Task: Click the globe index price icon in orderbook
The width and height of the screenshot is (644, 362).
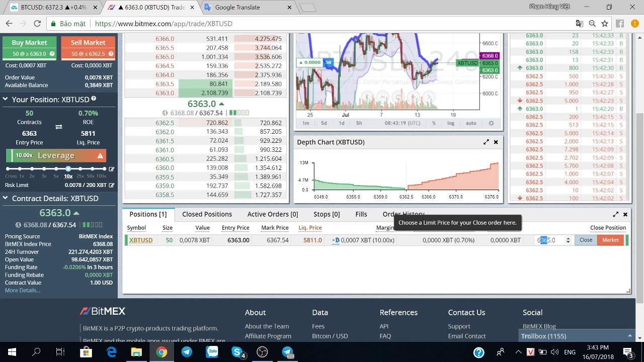Action: (x=165, y=113)
